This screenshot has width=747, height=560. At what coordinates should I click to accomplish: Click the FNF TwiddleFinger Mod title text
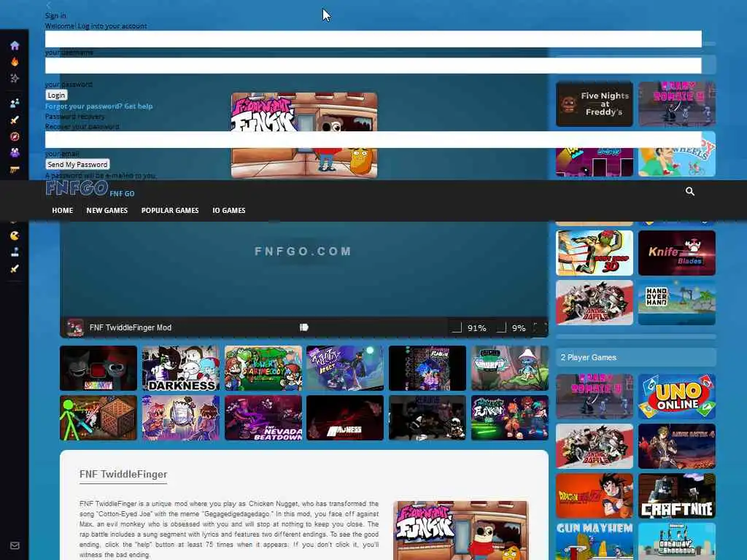(x=131, y=327)
